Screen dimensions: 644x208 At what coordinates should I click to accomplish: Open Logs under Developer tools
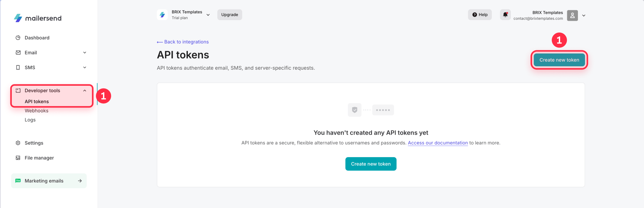(30, 120)
